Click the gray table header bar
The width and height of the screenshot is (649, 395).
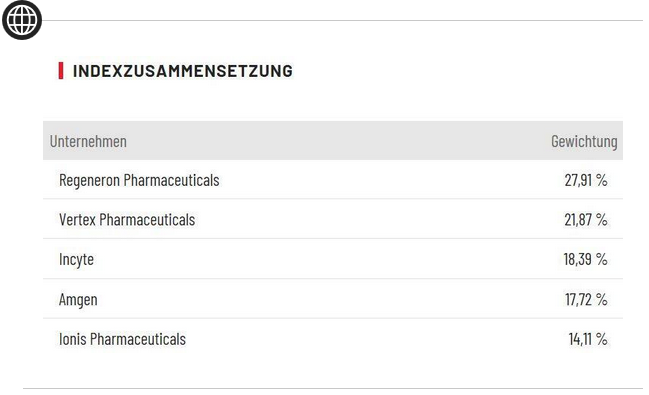(x=333, y=141)
